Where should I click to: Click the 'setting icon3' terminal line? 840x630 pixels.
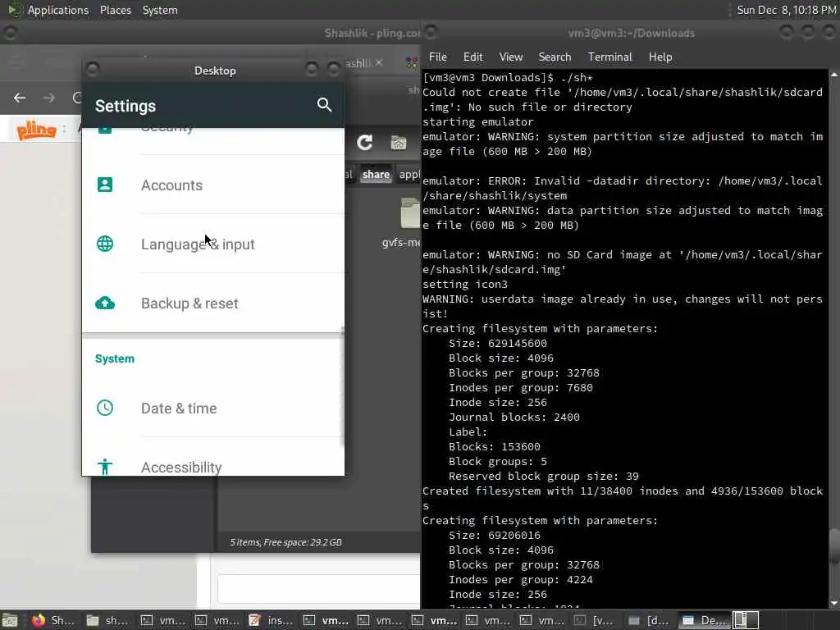point(464,284)
